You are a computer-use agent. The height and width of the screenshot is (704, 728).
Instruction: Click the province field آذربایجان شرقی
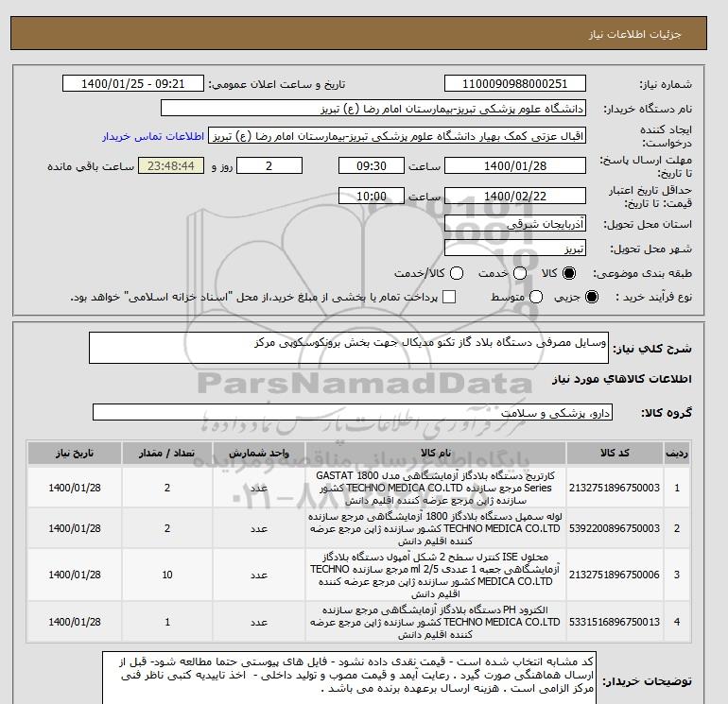(515, 224)
